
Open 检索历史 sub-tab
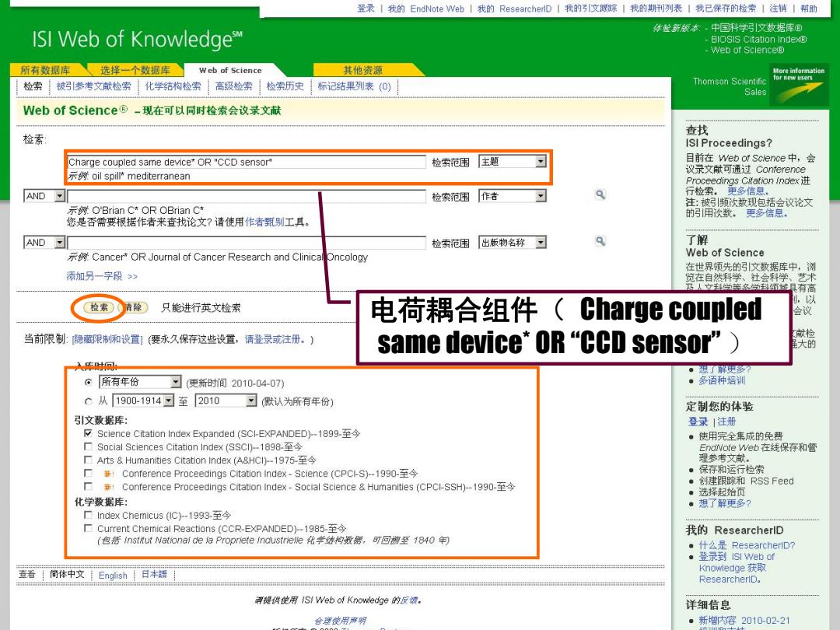coord(285,86)
